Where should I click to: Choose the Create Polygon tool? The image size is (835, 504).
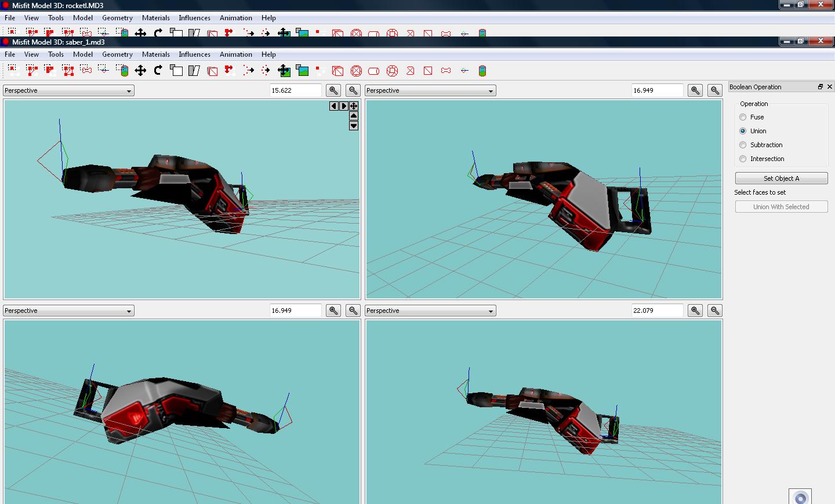[x=410, y=71]
